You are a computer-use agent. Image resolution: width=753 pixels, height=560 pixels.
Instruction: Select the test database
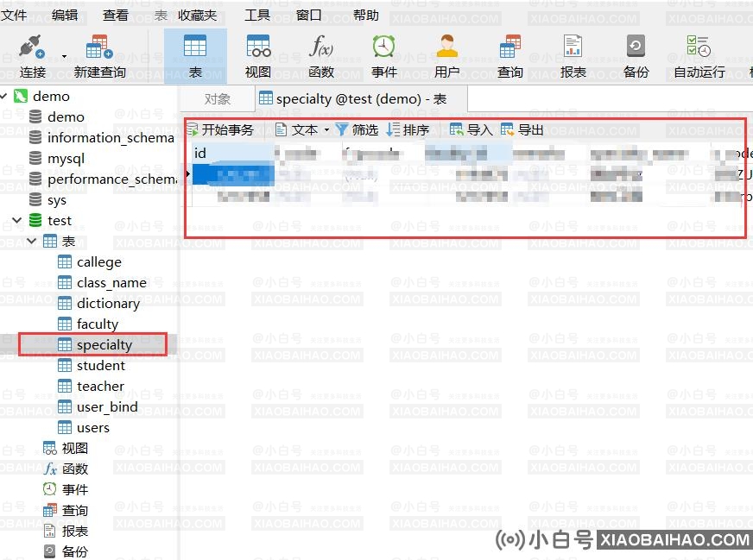(60, 220)
